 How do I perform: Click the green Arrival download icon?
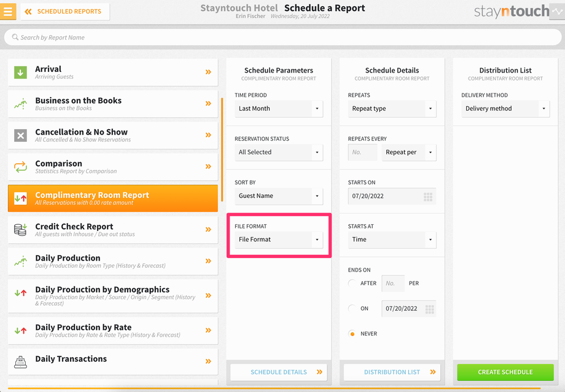[20, 72]
